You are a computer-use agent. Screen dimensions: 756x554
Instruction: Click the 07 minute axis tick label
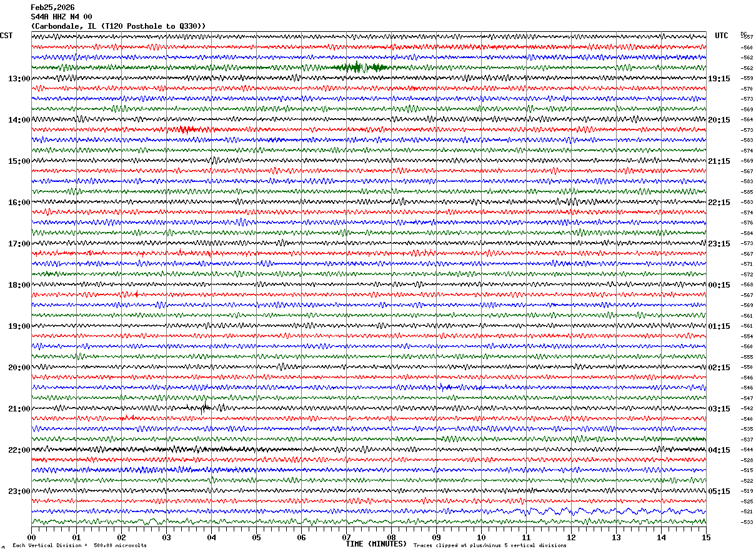[346, 537]
